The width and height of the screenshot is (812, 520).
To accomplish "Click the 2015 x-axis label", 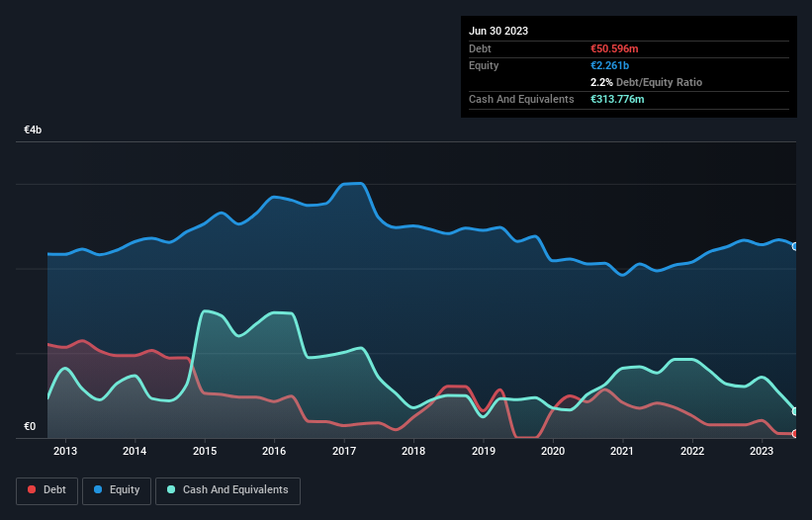I will pyautogui.click(x=205, y=451).
